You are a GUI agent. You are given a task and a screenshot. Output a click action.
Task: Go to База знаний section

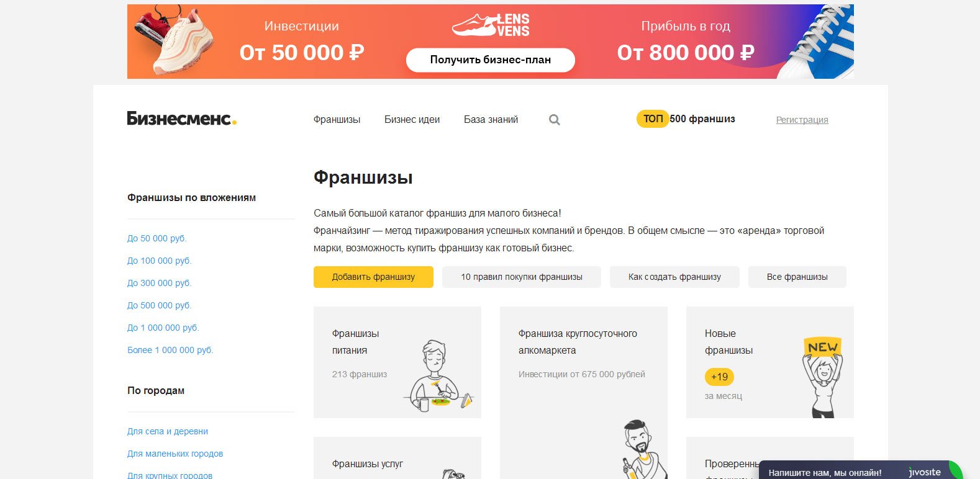pos(491,120)
